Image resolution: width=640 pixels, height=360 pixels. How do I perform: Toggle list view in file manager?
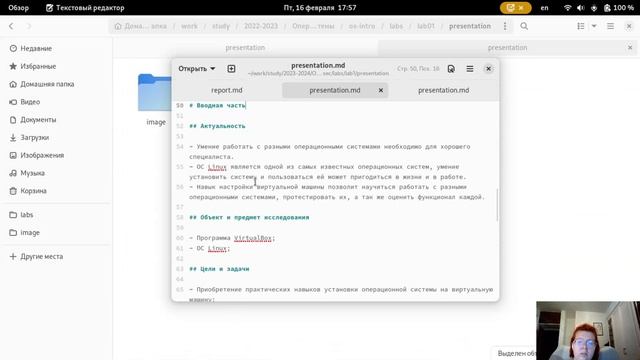click(580, 26)
